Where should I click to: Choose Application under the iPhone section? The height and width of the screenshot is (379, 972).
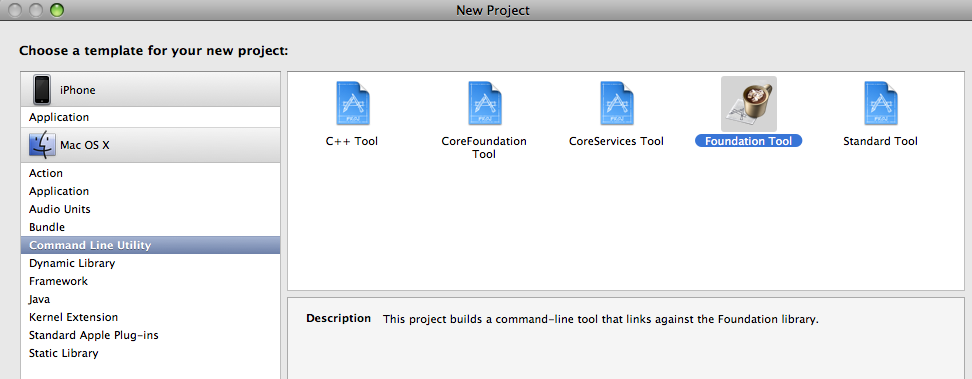151,117
